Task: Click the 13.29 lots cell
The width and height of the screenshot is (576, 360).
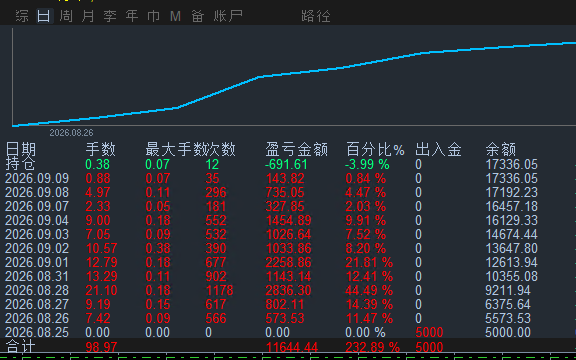Action: pyautogui.click(x=101, y=276)
